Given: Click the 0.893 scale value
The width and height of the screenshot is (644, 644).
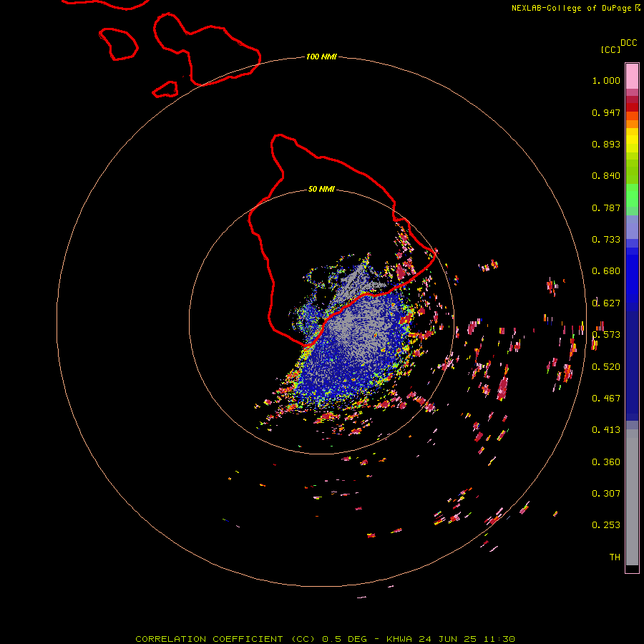Looking at the screenshot, I should tap(606, 144).
